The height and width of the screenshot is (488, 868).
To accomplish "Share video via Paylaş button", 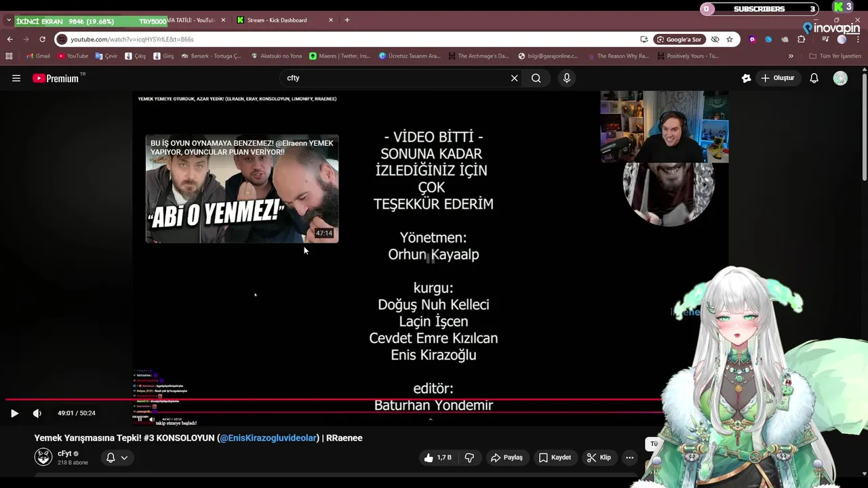I will 507,457.
